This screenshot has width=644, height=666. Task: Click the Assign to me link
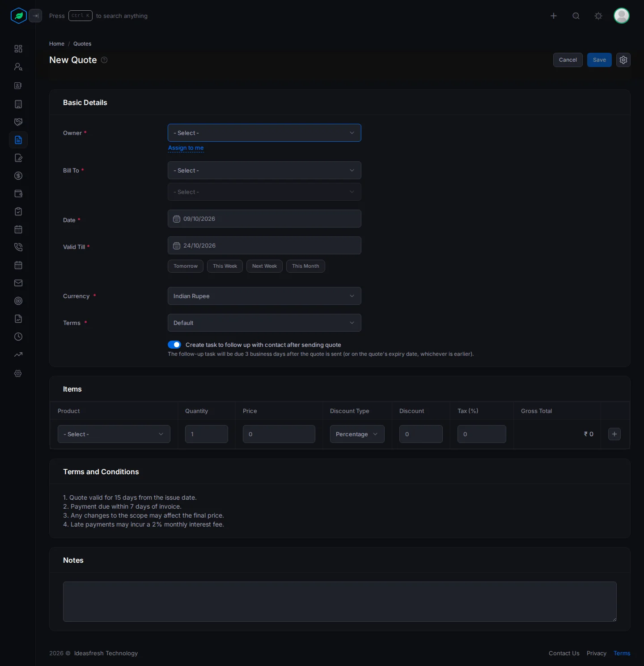point(186,148)
